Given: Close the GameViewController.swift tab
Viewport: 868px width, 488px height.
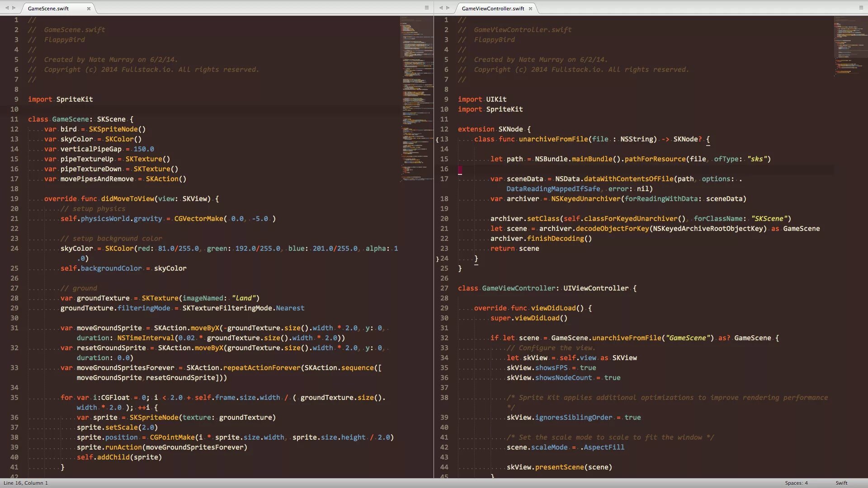Looking at the screenshot, I should 530,9.
